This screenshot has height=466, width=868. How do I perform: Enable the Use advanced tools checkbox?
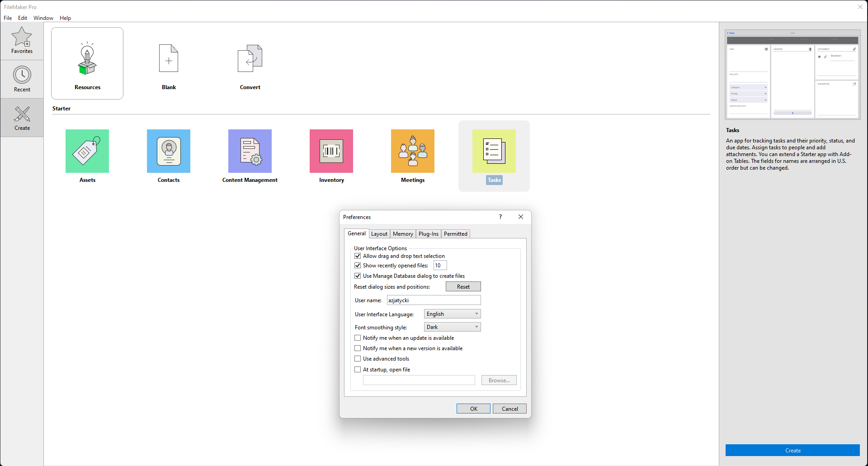358,359
